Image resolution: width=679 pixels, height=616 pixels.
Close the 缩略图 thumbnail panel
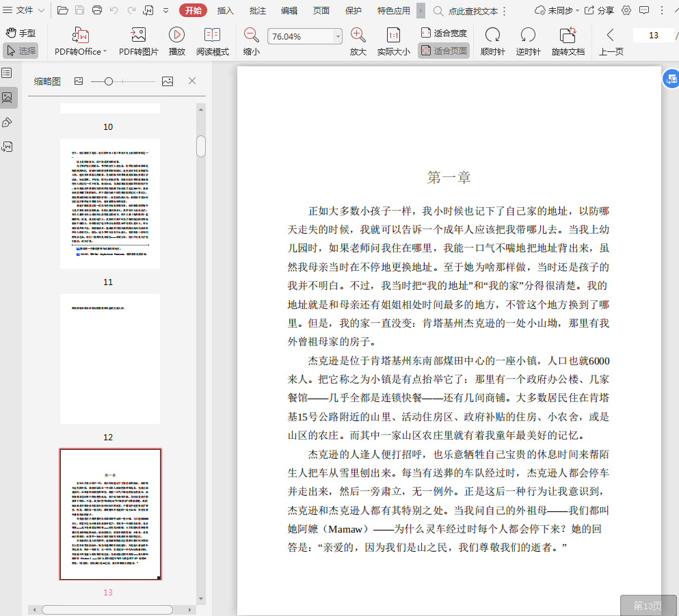[192, 81]
